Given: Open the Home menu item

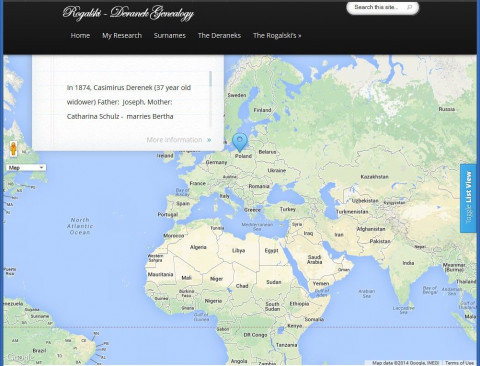Looking at the screenshot, I should point(80,36).
